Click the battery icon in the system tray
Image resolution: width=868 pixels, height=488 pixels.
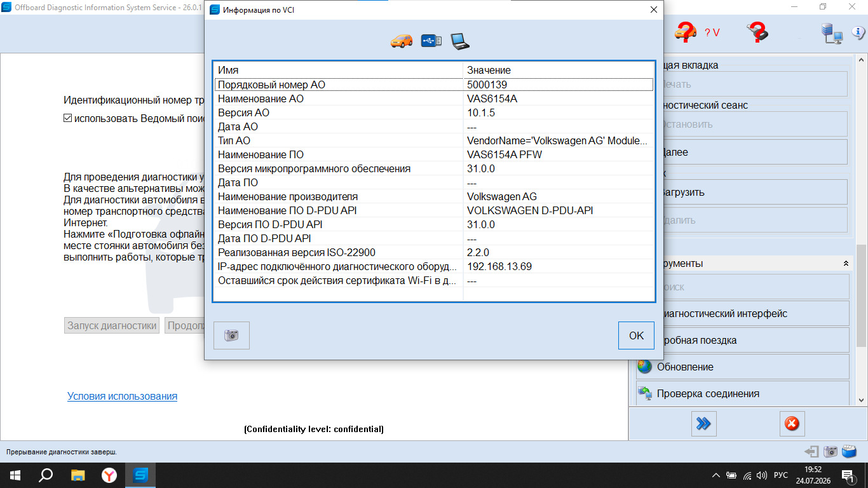pyautogui.click(x=732, y=475)
